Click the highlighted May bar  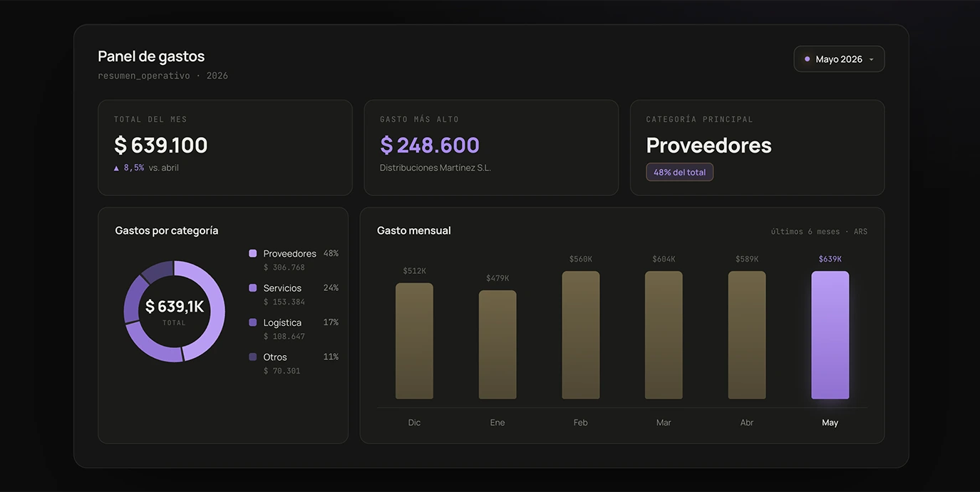[x=830, y=335]
